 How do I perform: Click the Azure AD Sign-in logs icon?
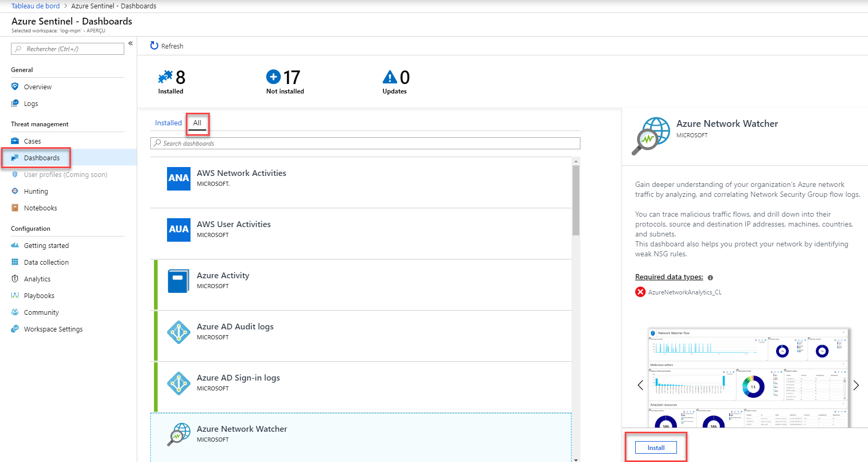coord(179,383)
